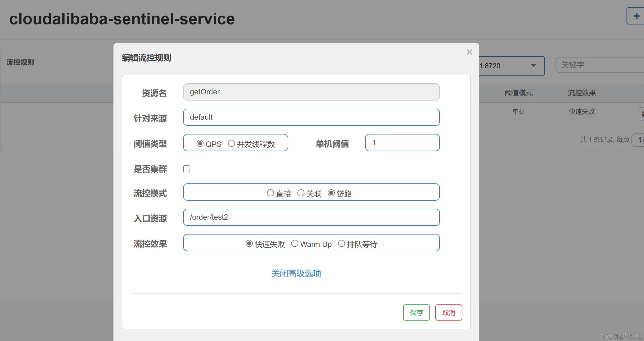Select 并发线程数 threshold type
The height and width of the screenshot is (341, 644).
(232, 143)
